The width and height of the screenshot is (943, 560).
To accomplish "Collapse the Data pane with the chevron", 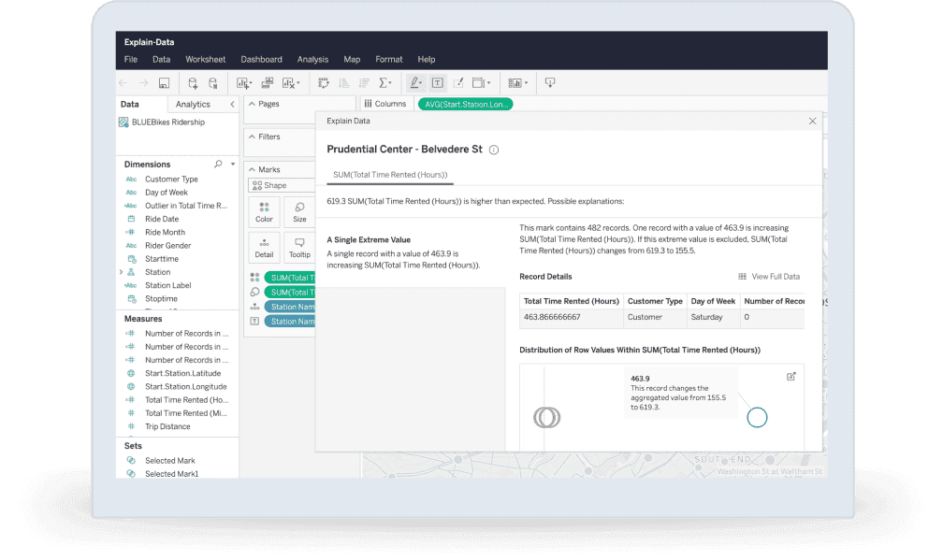I will 232,105.
